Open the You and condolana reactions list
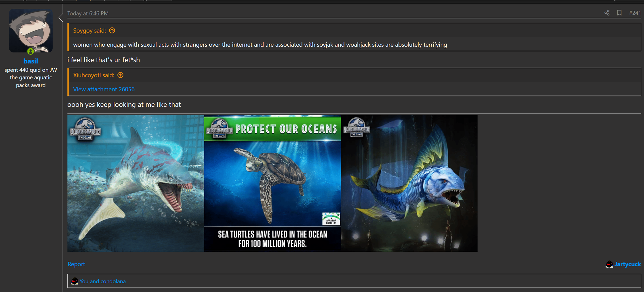 pos(102,281)
